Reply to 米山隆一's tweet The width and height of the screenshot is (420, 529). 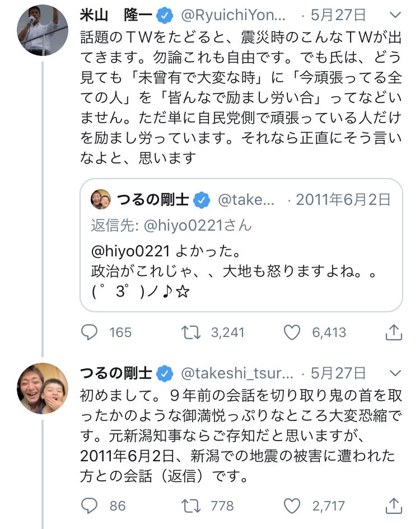(x=90, y=333)
